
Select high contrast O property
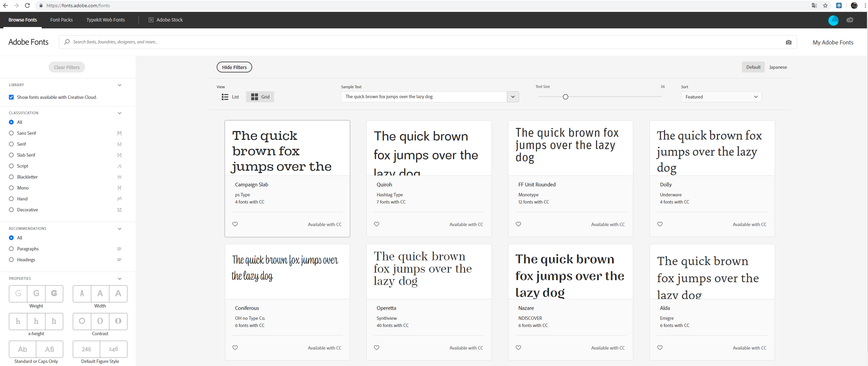pyautogui.click(x=118, y=321)
